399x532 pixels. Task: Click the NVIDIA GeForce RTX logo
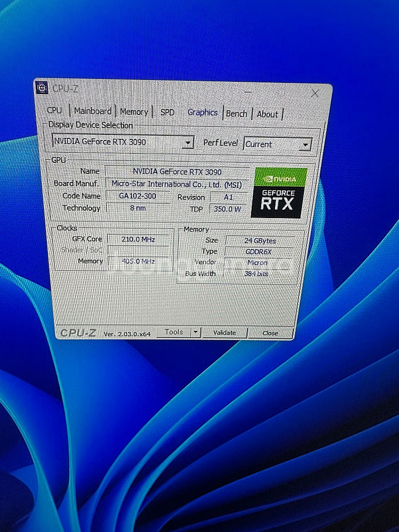(279, 193)
